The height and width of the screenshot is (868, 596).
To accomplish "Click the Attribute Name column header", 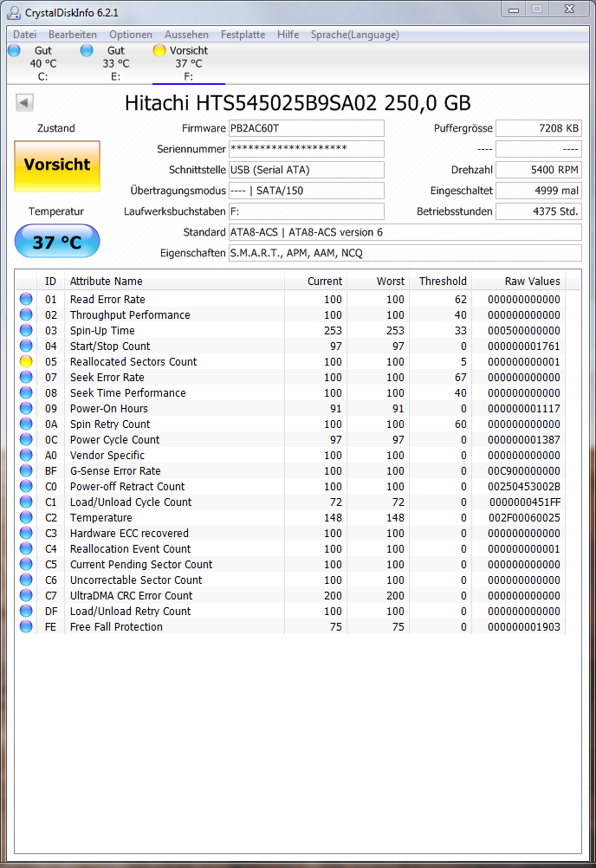I will click(x=174, y=282).
